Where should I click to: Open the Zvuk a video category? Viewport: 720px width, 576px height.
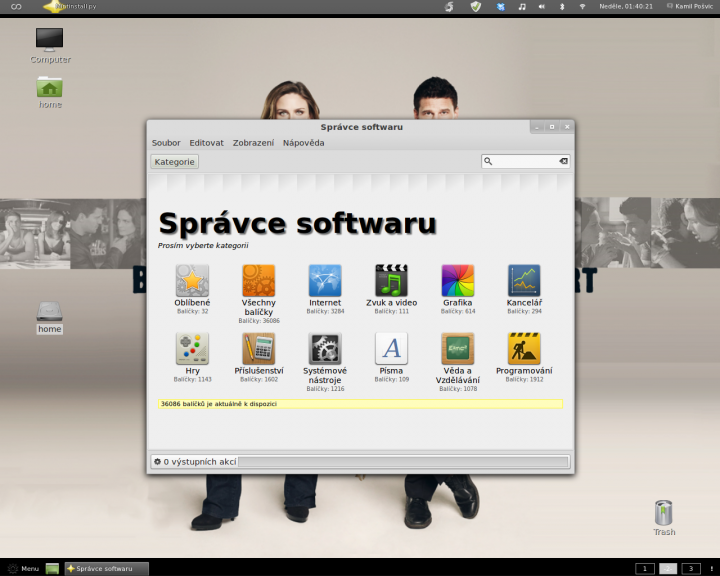[x=391, y=281]
